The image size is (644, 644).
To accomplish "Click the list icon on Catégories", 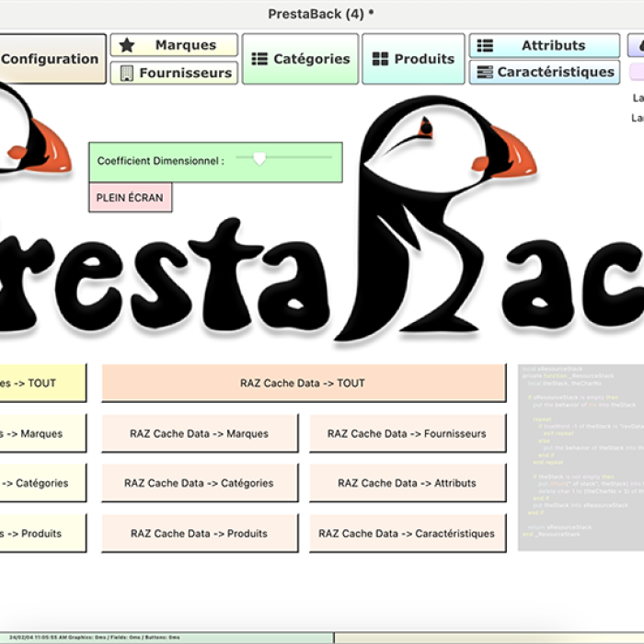I will (x=259, y=59).
